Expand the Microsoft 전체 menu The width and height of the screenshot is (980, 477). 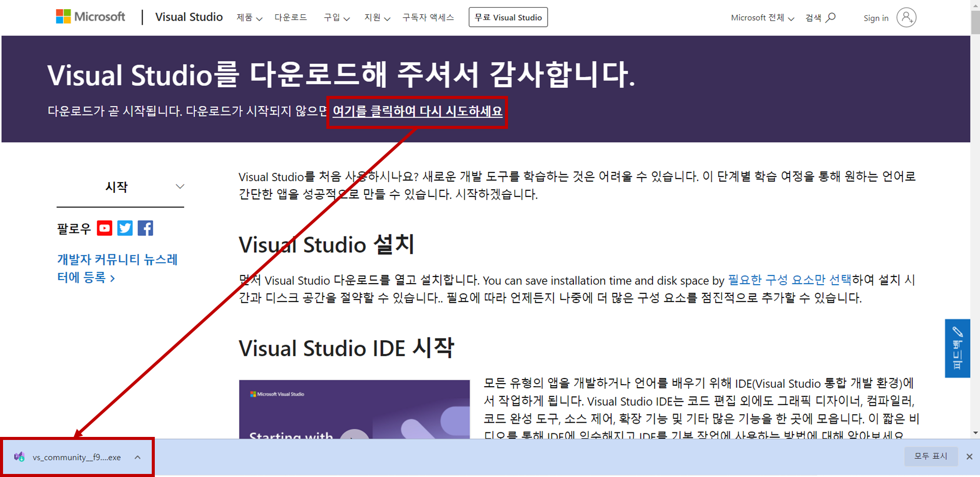(762, 18)
